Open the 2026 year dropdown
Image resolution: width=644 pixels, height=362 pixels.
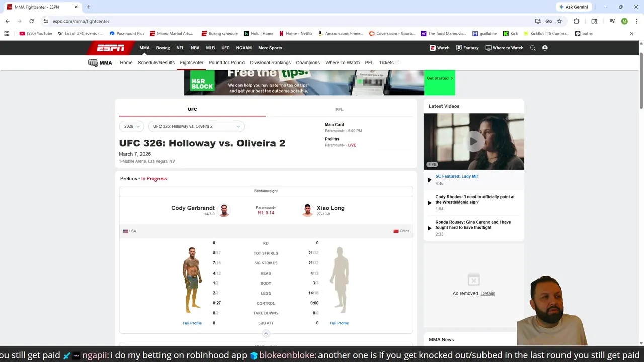(x=132, y=126)
